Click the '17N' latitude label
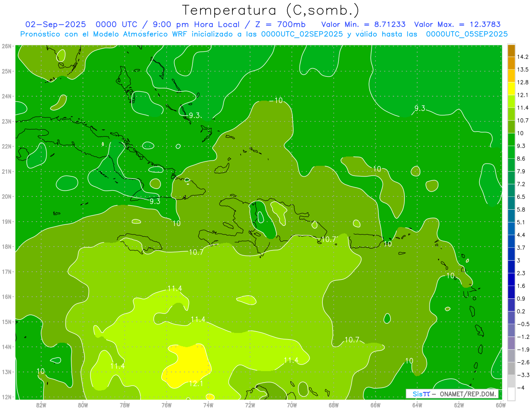Screen dimensions: 532x411 point(7,272)
